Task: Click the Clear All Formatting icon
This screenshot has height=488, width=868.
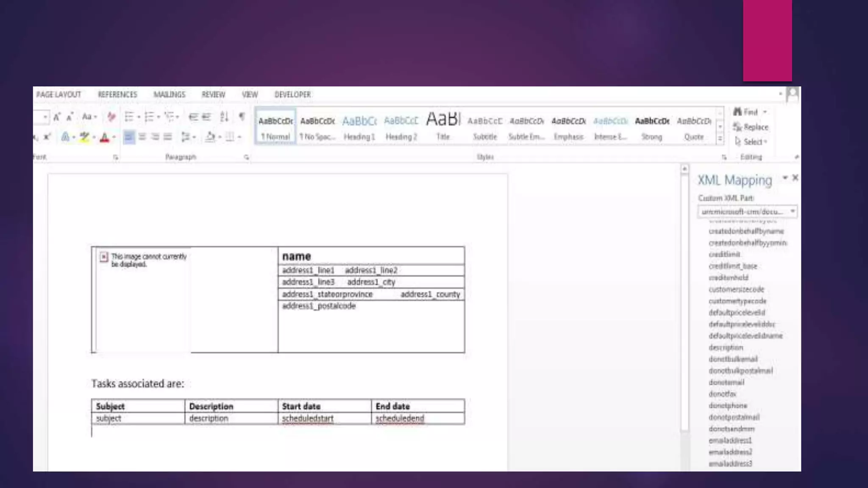Action: (111, 116)
